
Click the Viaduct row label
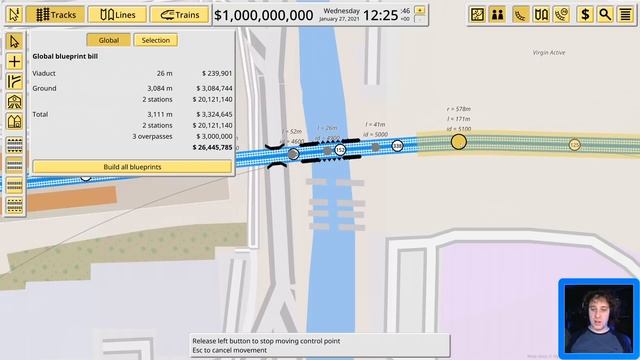click(x=44, y=73)
